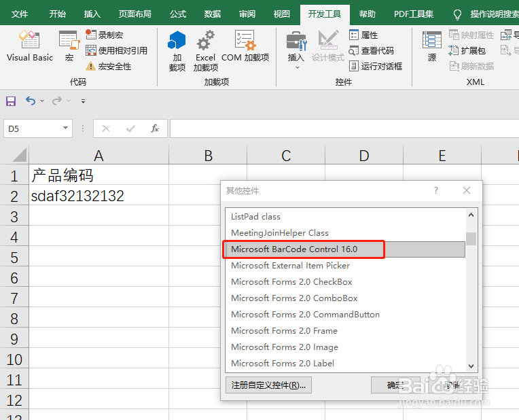The width and height of the screenshot is (519, 420).
Task: Select cell A2 with sdaf32132132
Action: (99, 196)
